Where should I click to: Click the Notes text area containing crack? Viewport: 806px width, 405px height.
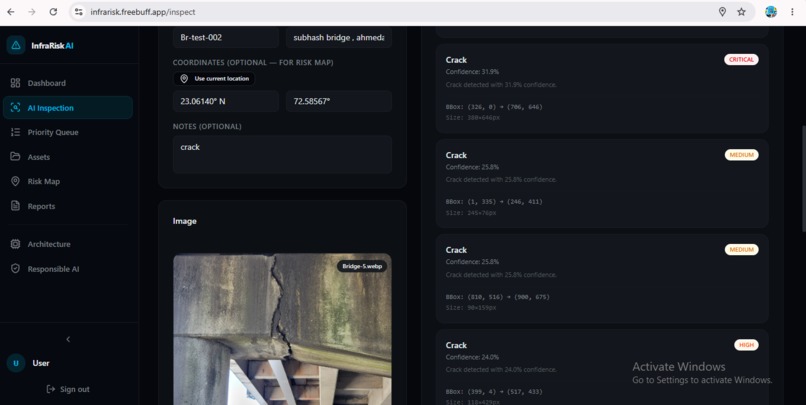click(x=282, y=154)
